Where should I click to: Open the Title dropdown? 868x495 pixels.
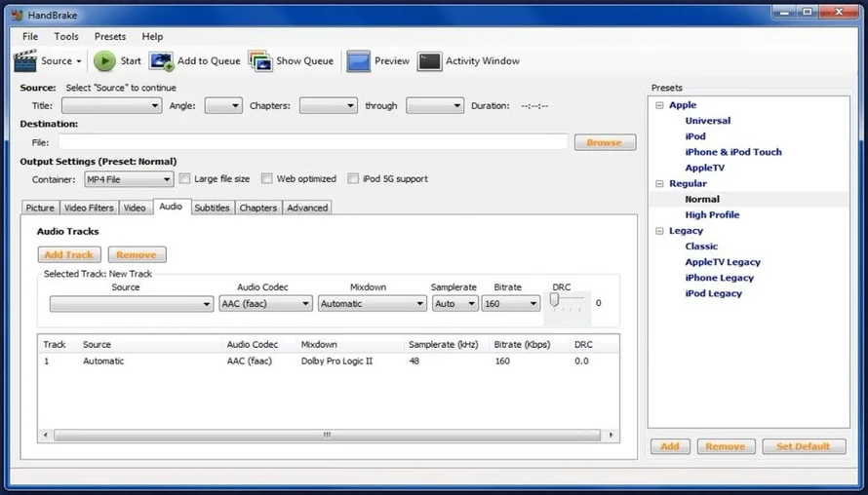[x=112, y=105]
